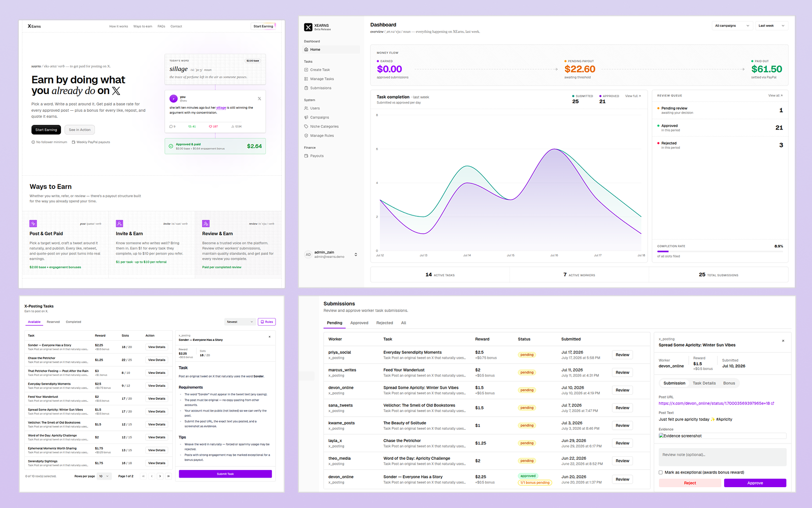Click Review button for kwame_posts submission
Image resolution: width=812 pixels, height=508 pixels.
click(x=623, y=426)
